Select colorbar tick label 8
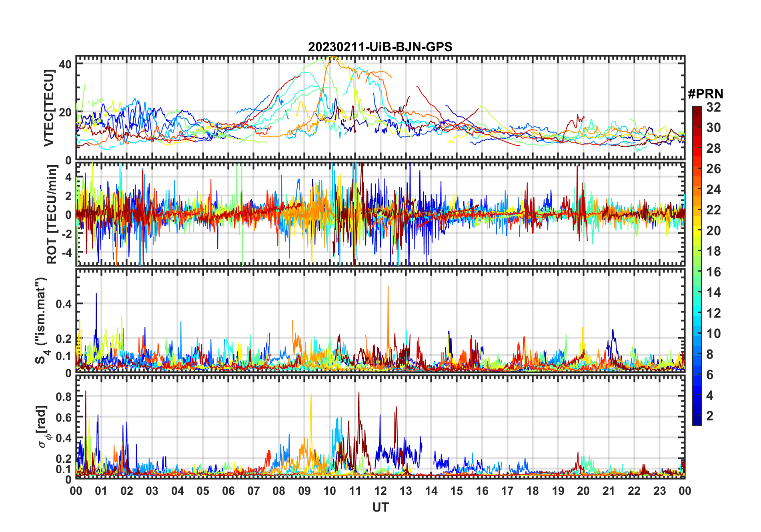The image size is (761, 532). pyautogui.click(x=710, y=354)
